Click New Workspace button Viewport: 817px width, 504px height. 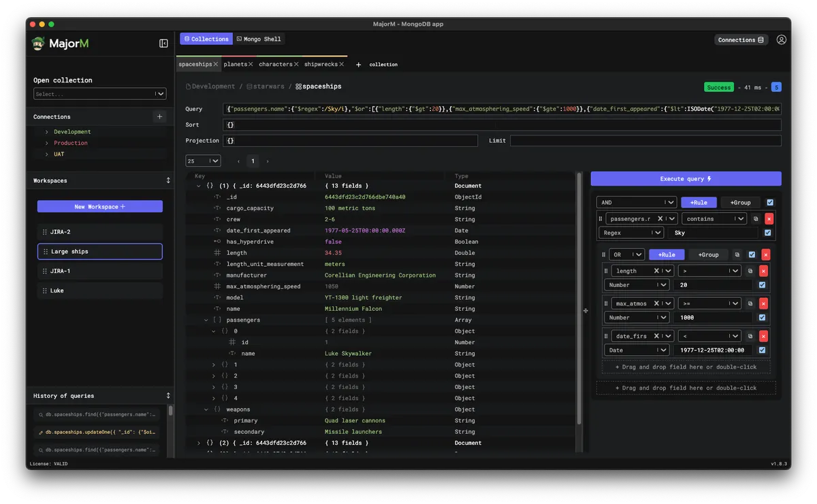coord(99,206)
